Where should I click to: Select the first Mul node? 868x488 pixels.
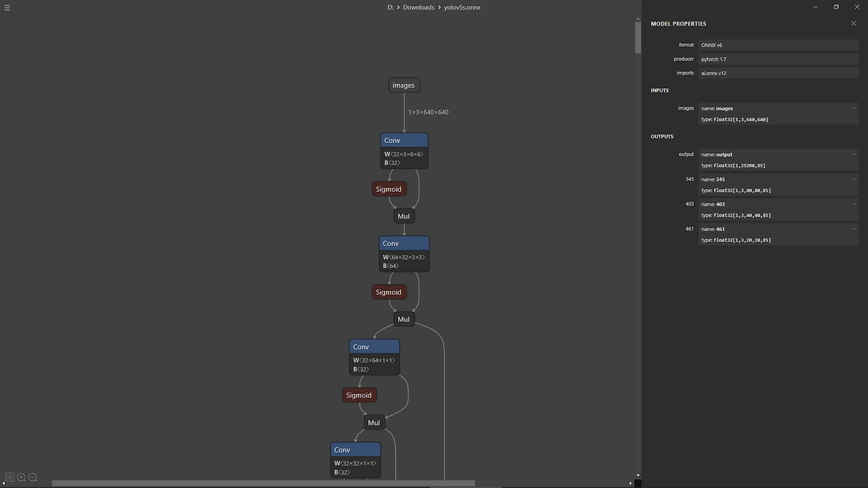coord(403,216)
